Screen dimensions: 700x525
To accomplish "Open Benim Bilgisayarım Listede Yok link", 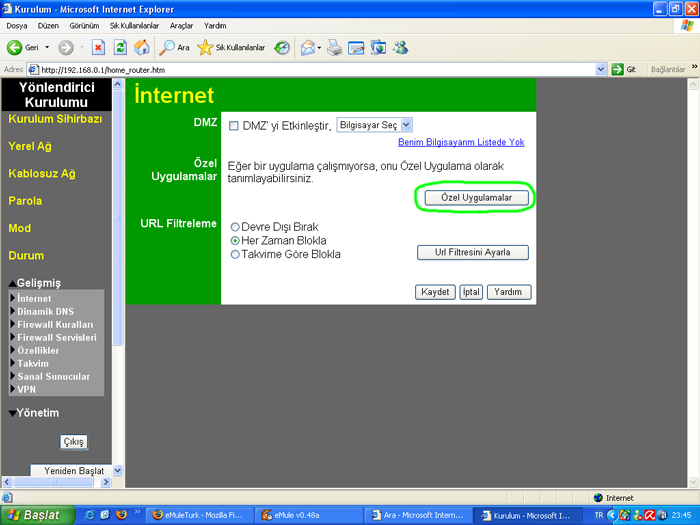I will pos(461,142).
